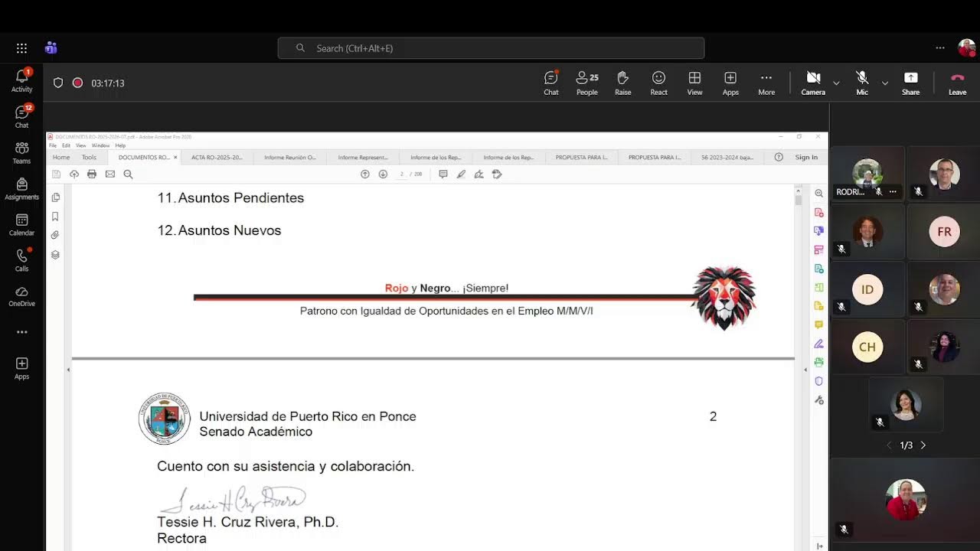The width and height of the screenshot is (980, 551).
Task: Go to previous participant gallery page
Action: point(889,445)
